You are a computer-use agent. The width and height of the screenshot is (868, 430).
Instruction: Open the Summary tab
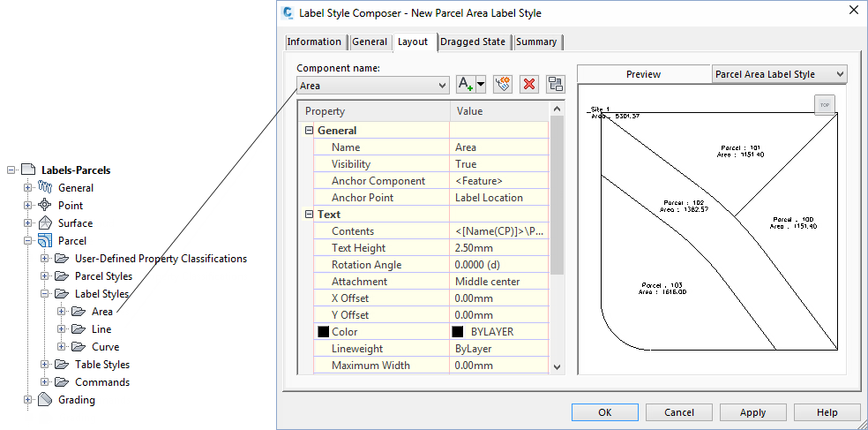tap(536, 41)
